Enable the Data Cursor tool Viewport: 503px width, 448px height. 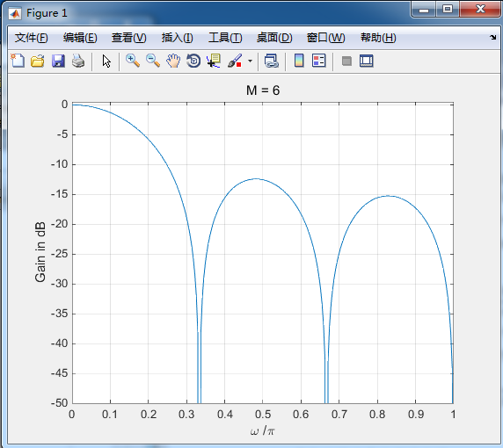tap(214, 61)
